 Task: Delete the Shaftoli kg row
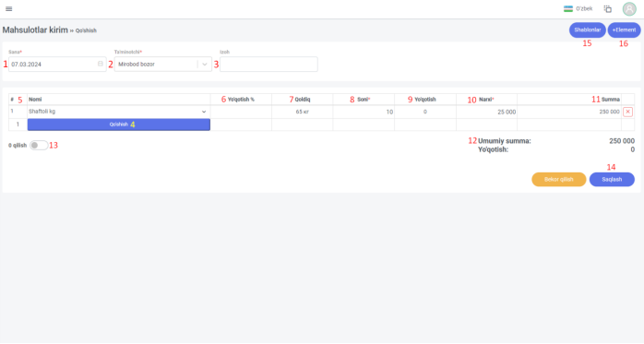(627, 112)
